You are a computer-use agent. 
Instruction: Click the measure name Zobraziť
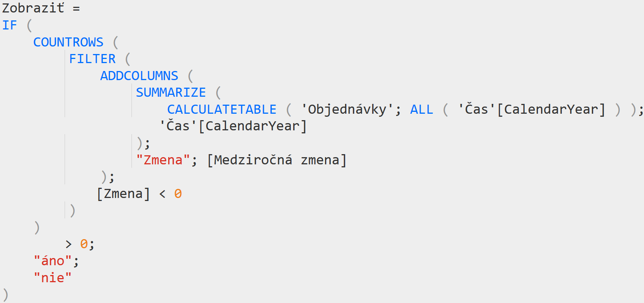tap(33, 8)
